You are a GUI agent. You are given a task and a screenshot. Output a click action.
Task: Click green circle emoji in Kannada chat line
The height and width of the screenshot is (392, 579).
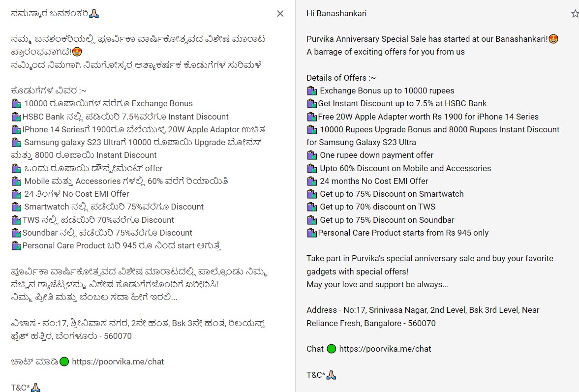click(64, 362)
